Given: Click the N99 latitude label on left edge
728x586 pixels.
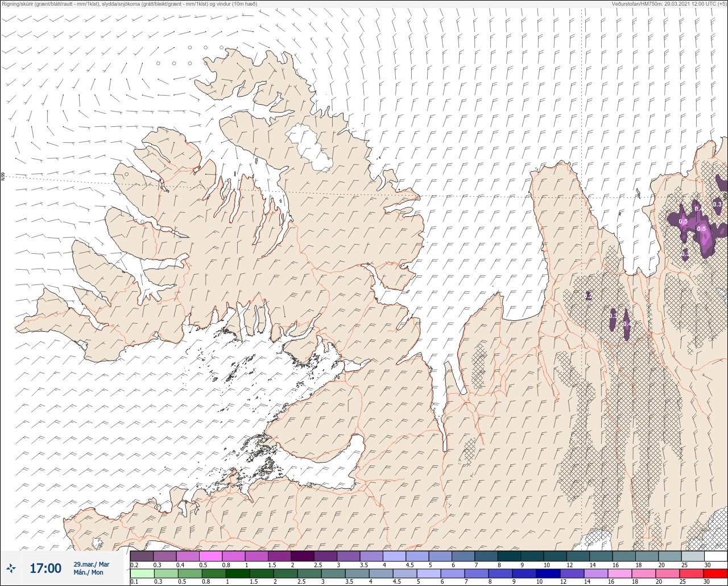Looking at the screenshot, I should [3, 177].
